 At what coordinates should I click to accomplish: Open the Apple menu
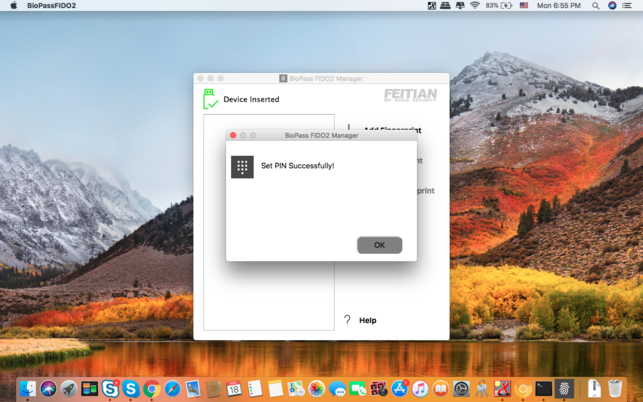(14, 5)
